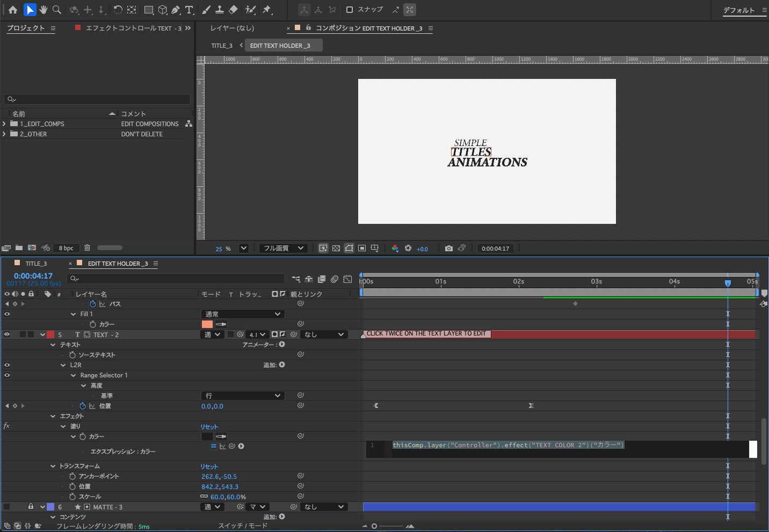Screen dimensions: 769x532
Task: Reset the 塗り effect with リセット
Action: point(209,427)
